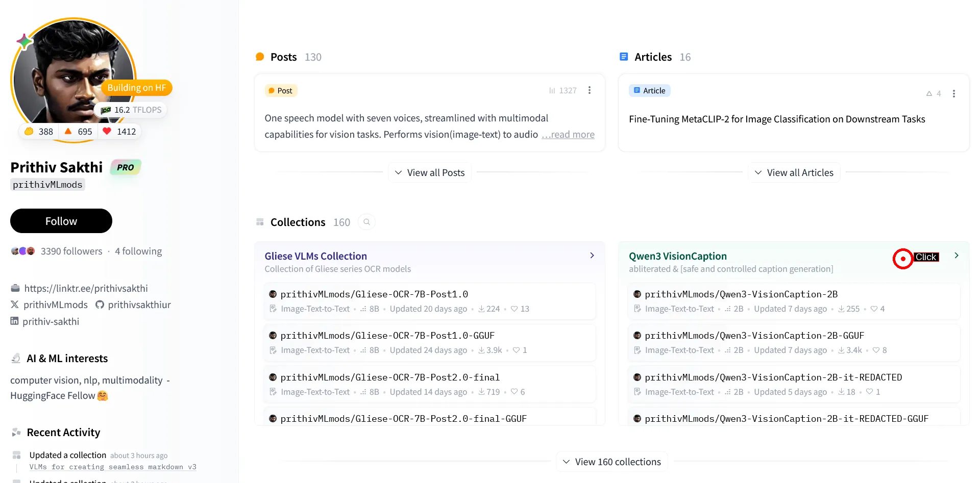Open the article's three-dot options menu

[x=953, y=94]
